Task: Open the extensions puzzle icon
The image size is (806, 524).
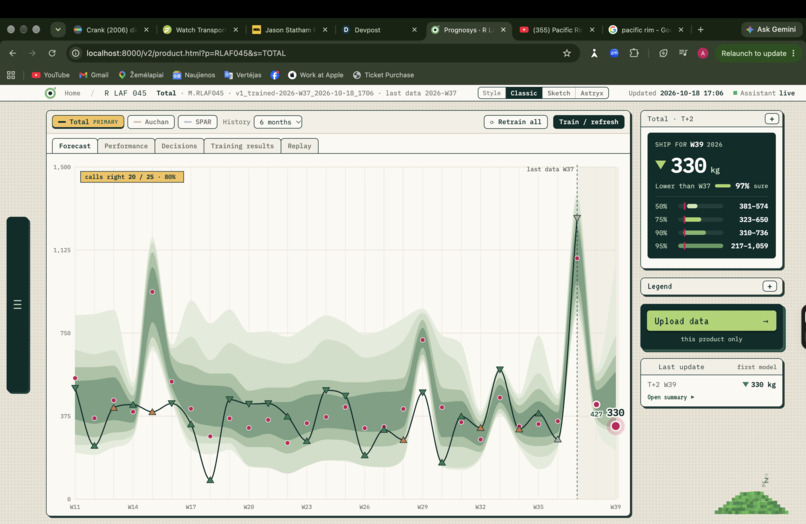Action: (634, 53)
